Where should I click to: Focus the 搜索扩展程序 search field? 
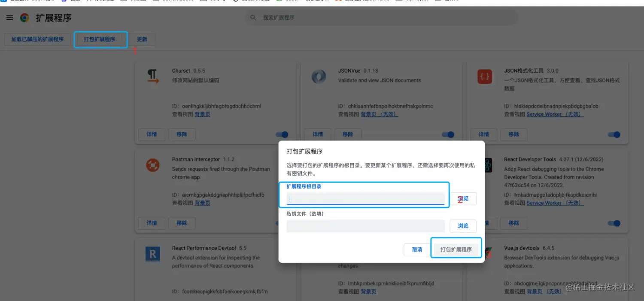coord(381,18)
